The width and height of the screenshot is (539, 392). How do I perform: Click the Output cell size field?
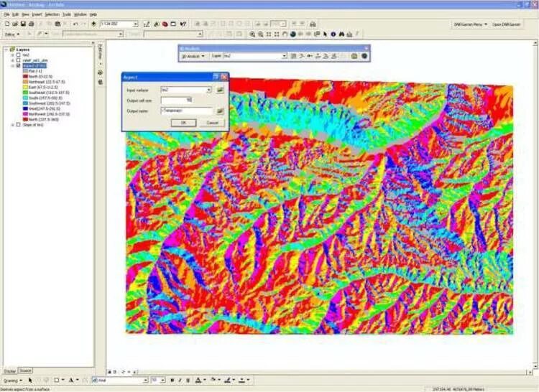click(x=177, y=101)
